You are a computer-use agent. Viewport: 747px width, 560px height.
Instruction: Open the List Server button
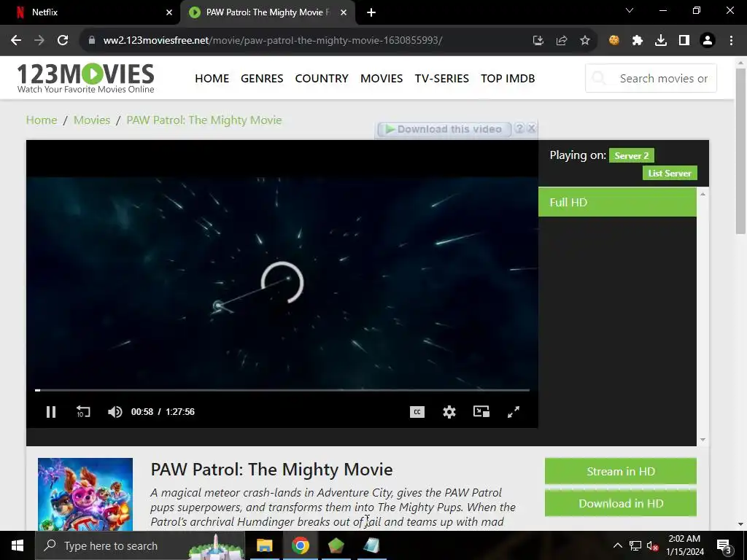(670, 174)
